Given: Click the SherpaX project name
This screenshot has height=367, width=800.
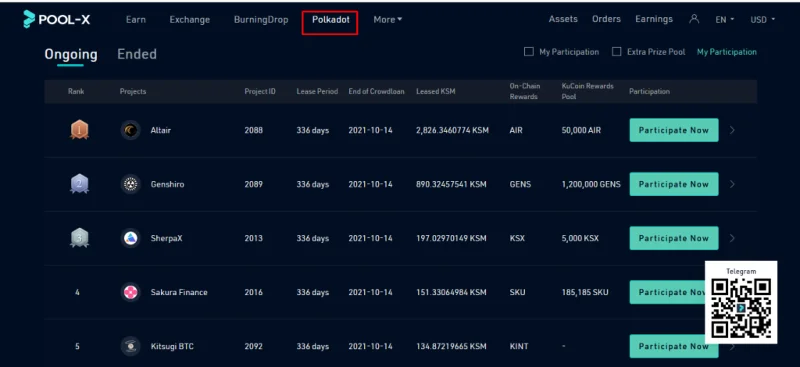Looking at the screenshot, I should pyautogui.click(x=166, y=238).
